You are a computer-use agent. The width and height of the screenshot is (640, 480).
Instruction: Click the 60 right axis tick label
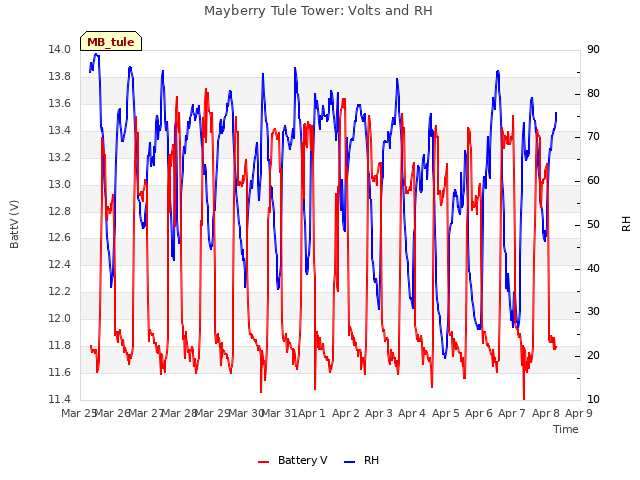point(593,181)
